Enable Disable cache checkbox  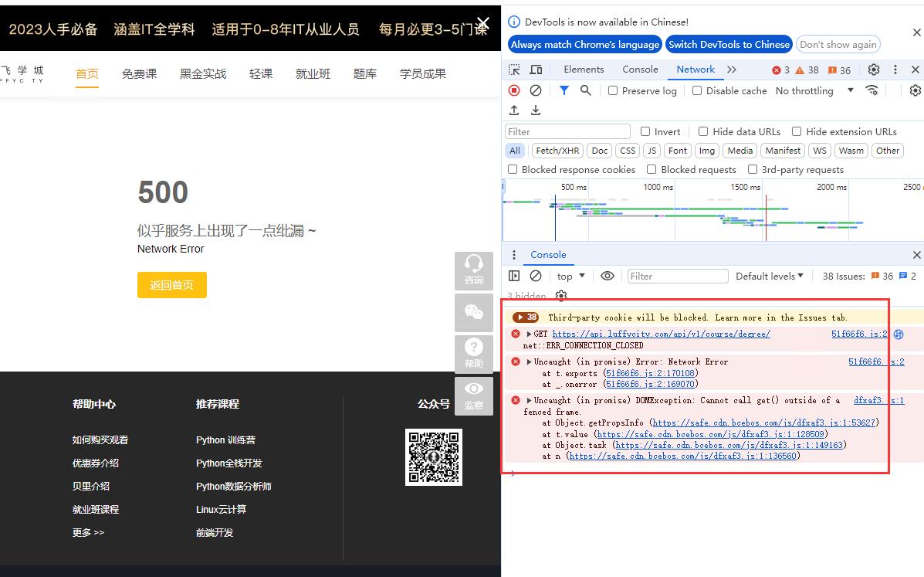(697, 91)
